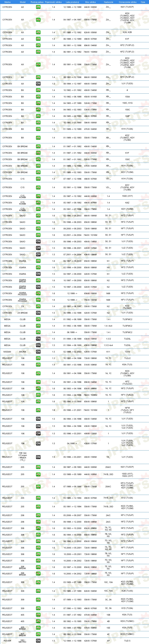
Task: Click the K2A, K2B engine code cell
Action: 127,32
